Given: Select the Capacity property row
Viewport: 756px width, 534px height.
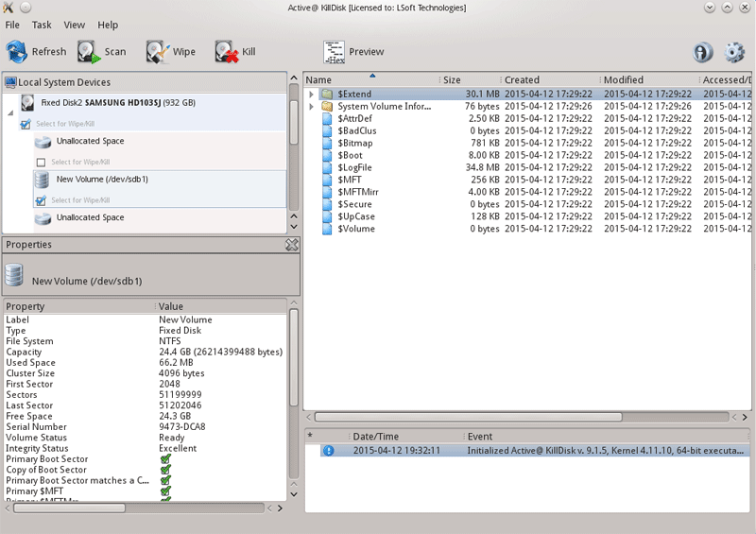Looking at the screenshot, I should [146, 353].
